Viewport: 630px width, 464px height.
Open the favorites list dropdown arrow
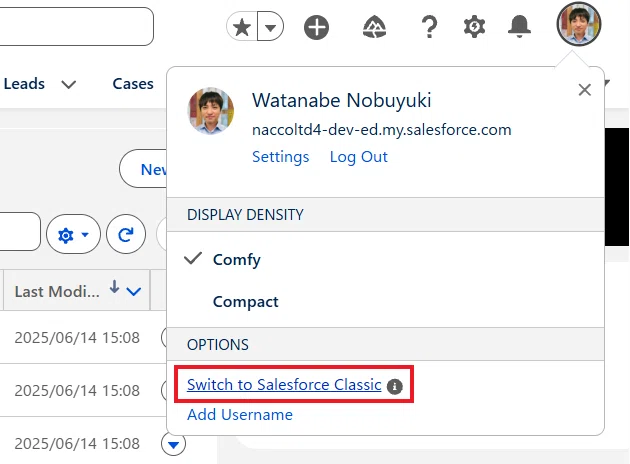click(270, 27)
